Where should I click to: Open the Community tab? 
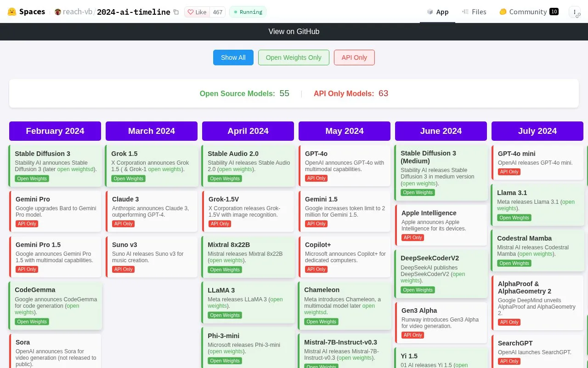(x=528, y=12)
